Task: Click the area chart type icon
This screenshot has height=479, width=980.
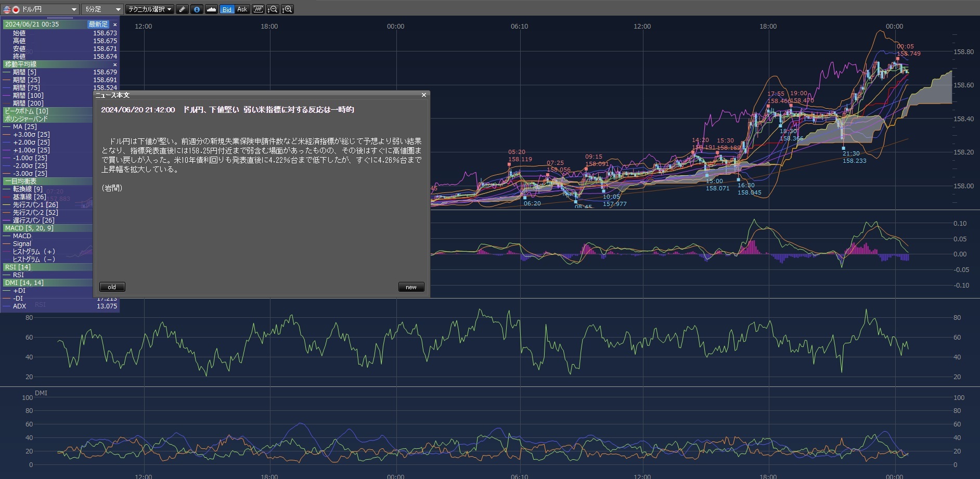Action: [211, 9]
